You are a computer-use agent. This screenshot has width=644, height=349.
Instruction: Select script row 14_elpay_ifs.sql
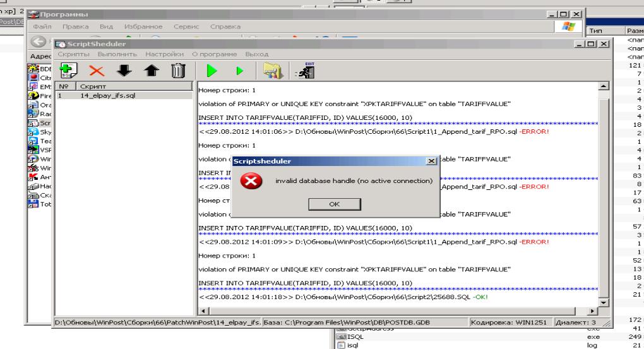pyautogui.click(x=124, y=95)
